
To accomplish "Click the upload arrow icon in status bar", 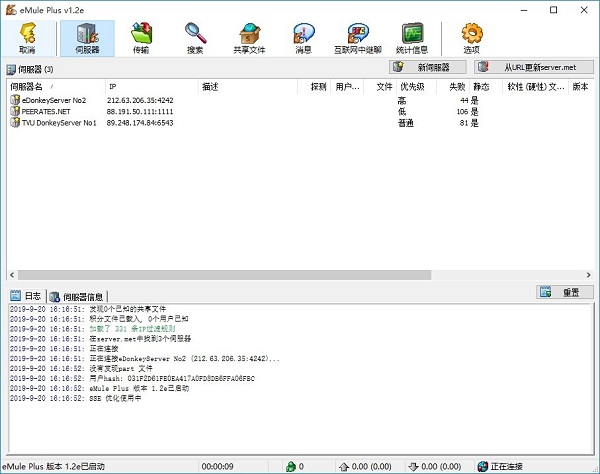I will click(344, 467).
